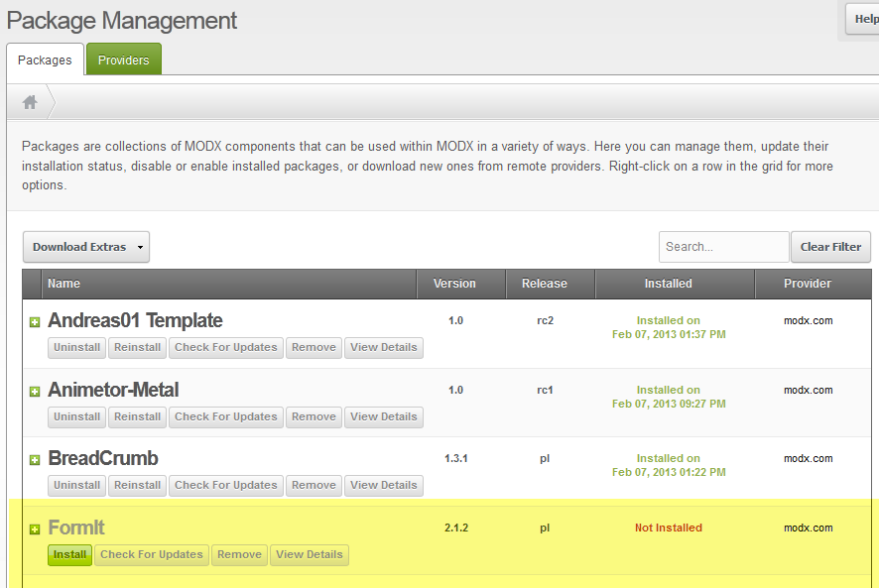Screen dimensions: 879x588
Task: Switch to the Providers tab
Action: click(123, 59)
